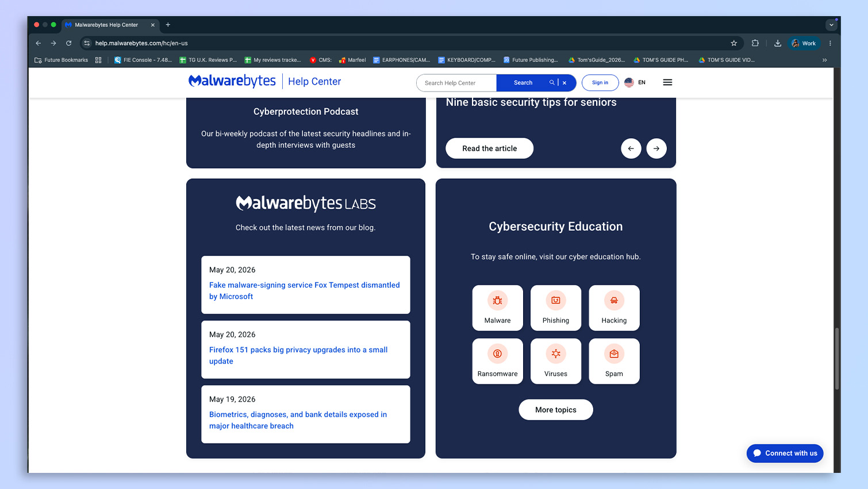The width and height of the screenshot is (868, 489).
Task: Open Future Publishing bookmark
Action: point(531,60)
